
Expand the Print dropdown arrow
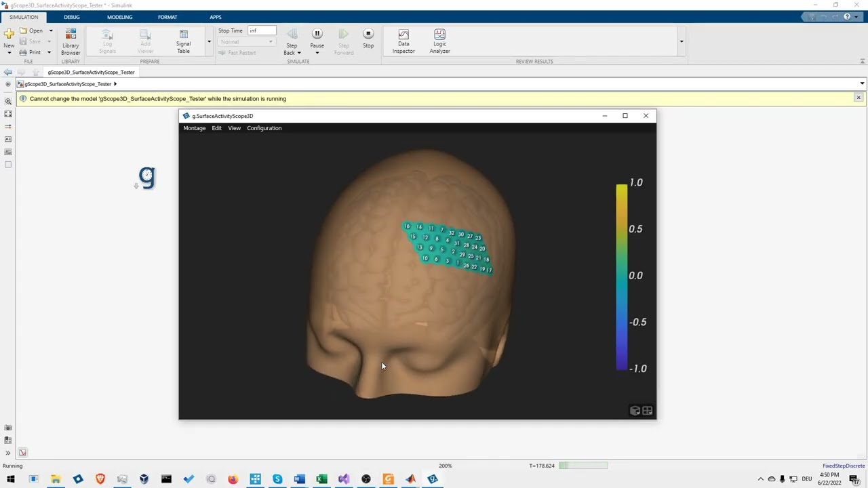pos(49,52)
